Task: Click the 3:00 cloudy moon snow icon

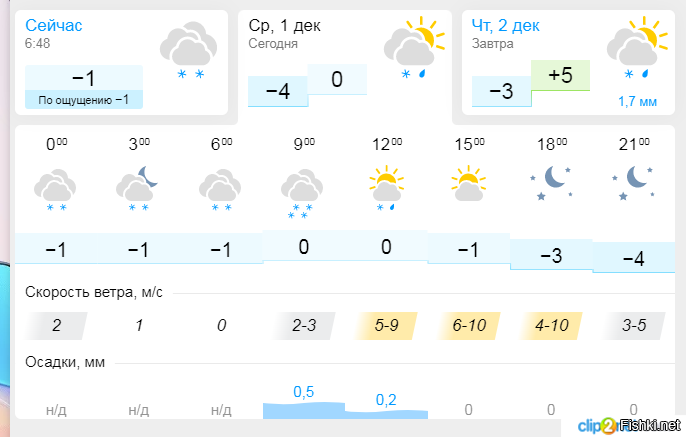Action: [x=138, y=190]
